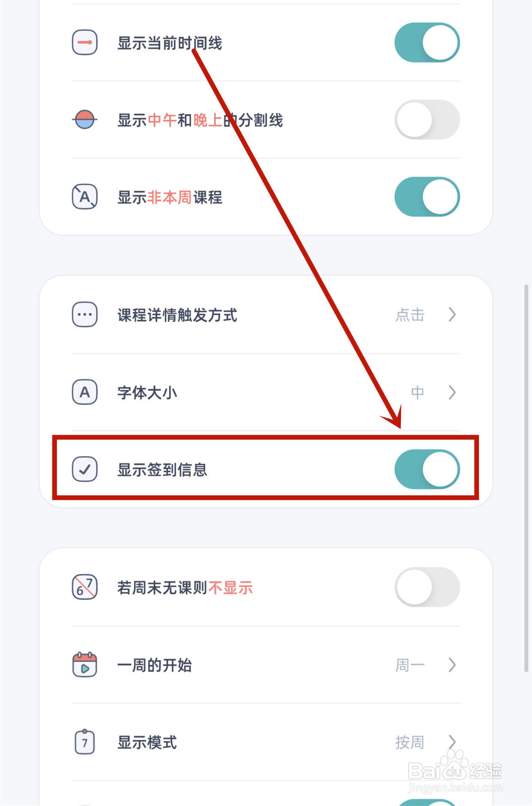
Task: Click the course detail trigger ellipsis icon
Action: pyautogui.click(x=85, y=315)
